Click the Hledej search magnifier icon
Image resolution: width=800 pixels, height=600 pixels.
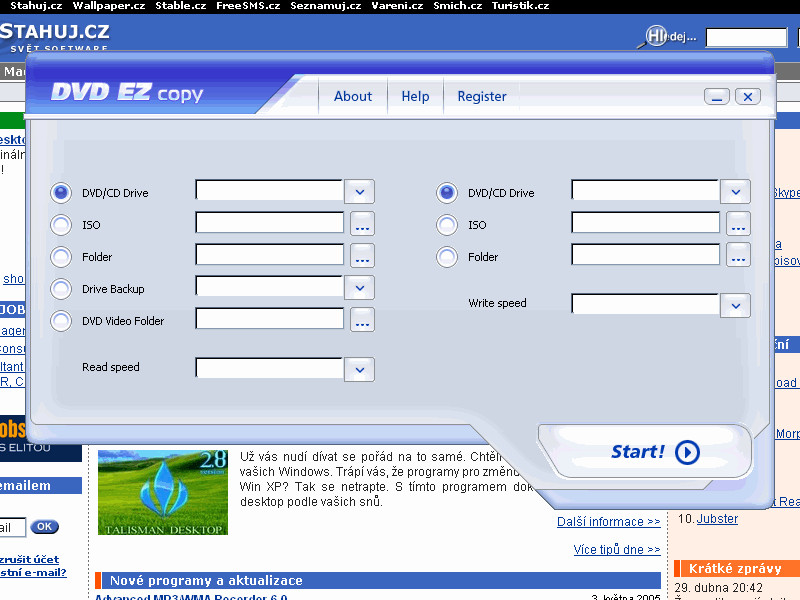click(653, 37)
